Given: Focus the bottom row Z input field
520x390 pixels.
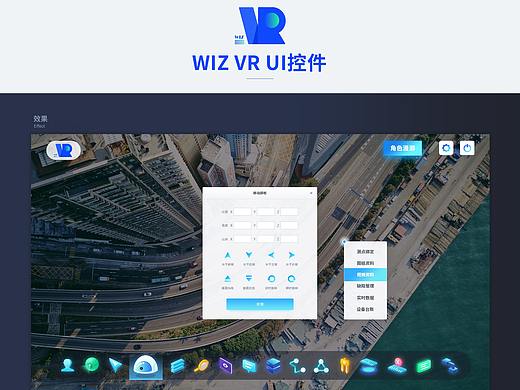Looking at the screenshot, I should pyautogui.click(x=289, y=239).
